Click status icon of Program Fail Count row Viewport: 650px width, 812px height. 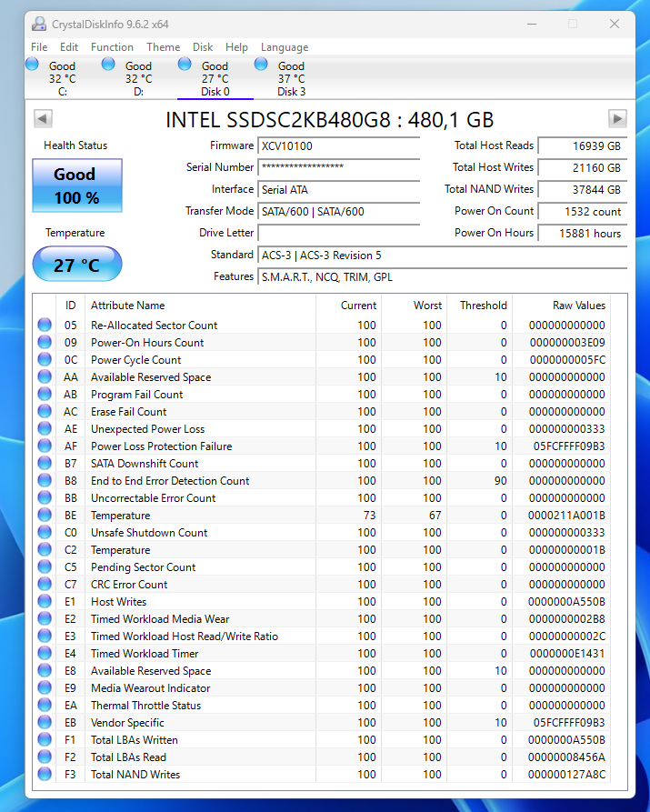click(45, 394)
